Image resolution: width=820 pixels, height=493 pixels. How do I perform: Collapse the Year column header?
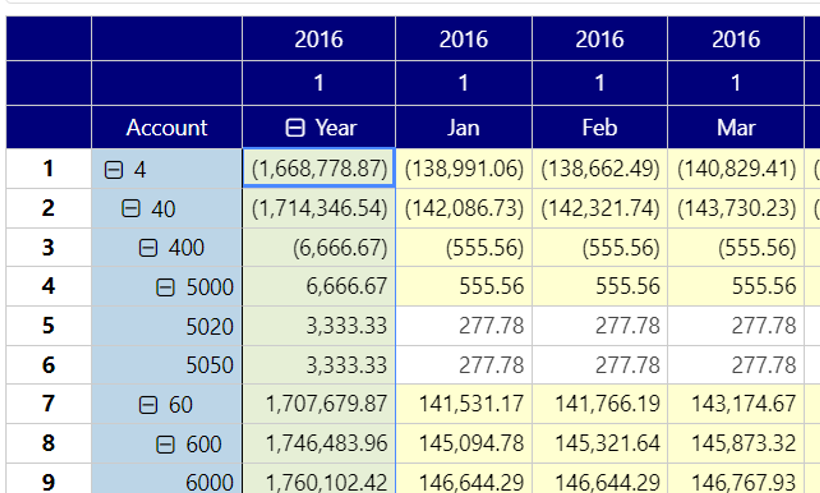tap(295, 128)
